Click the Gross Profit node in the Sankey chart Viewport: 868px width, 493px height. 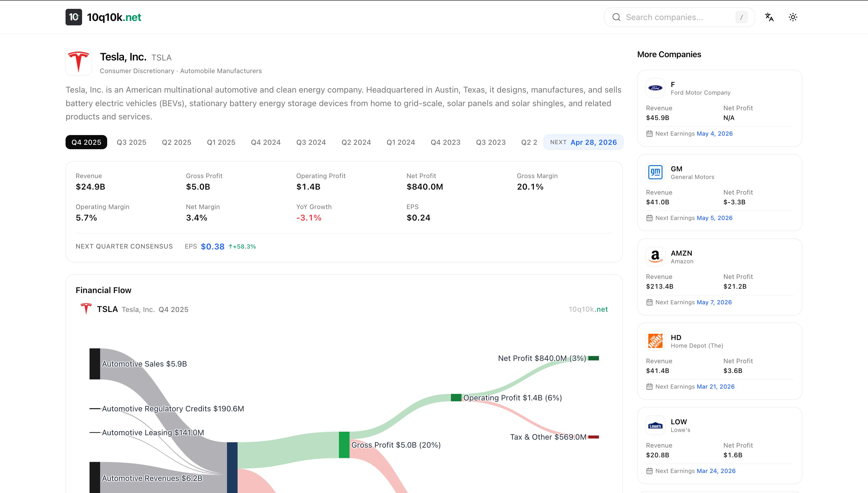344,445
